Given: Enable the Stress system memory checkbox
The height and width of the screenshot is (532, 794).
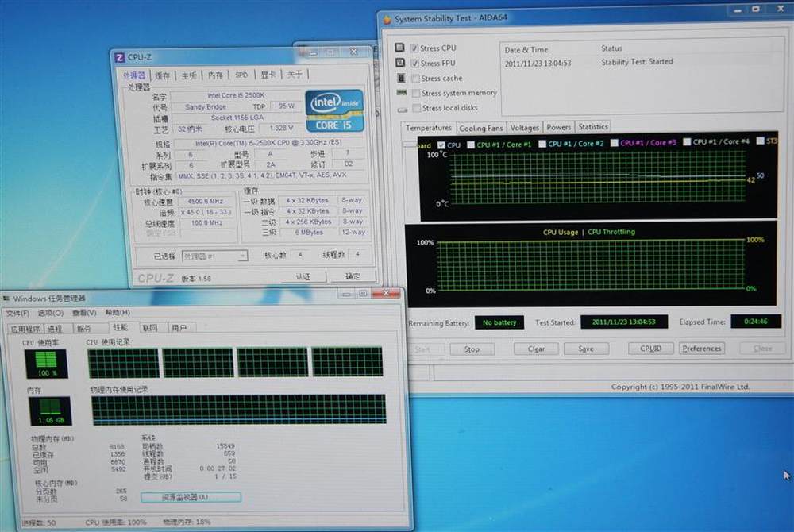Looking at the screenshot, I should click(416, 93).
